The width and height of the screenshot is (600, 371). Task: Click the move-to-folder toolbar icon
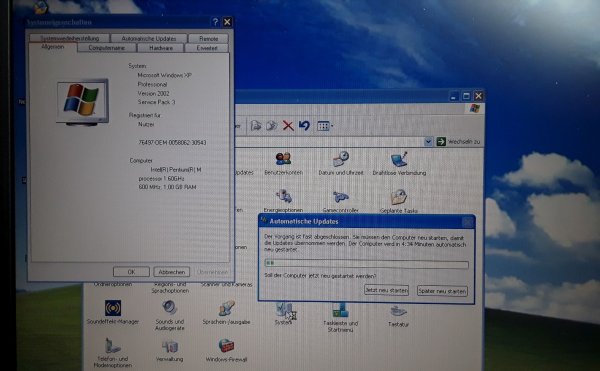click(256, 125)
